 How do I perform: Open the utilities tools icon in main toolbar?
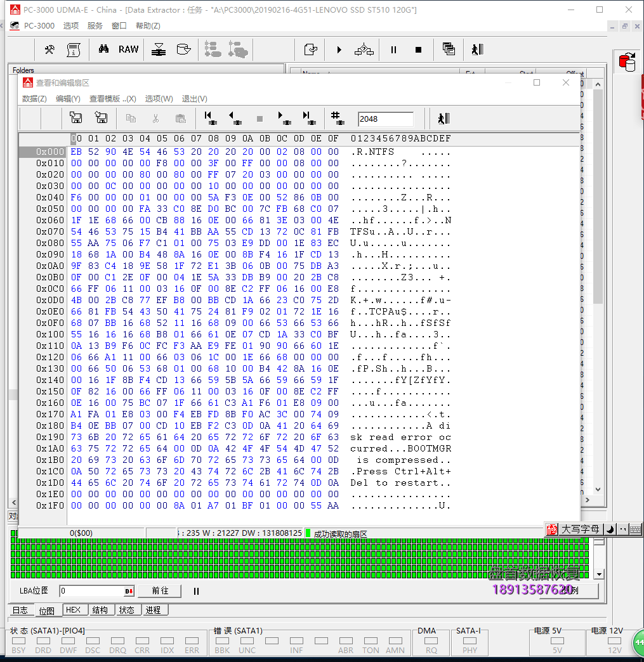tap(49, 50)
